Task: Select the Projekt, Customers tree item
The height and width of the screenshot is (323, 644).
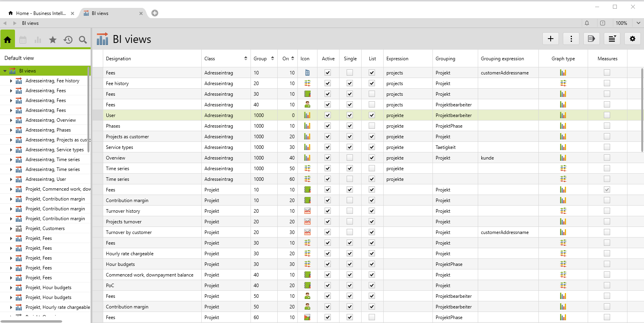Action: pos(45,228)
